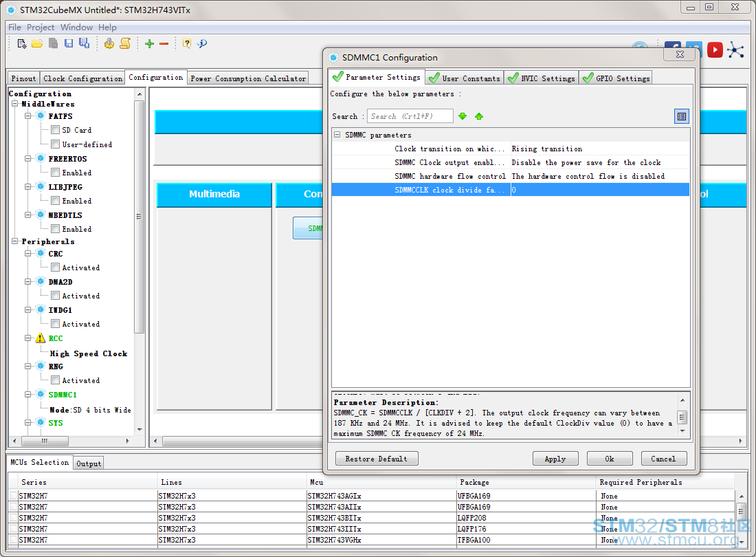Click the green plus toolbar icon
Image resolution: width=756 pixels, height=557 pixels.
(x=149, y=44)
